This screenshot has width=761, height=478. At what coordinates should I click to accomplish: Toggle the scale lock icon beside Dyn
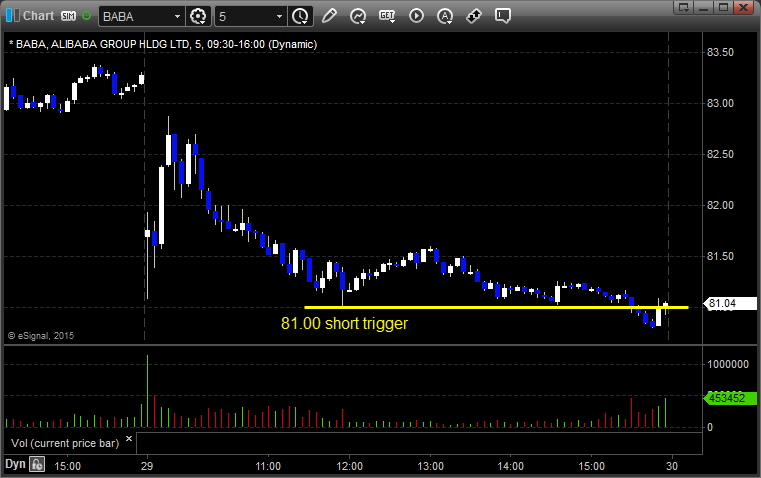pyautogui.click(x=37, y=464)
